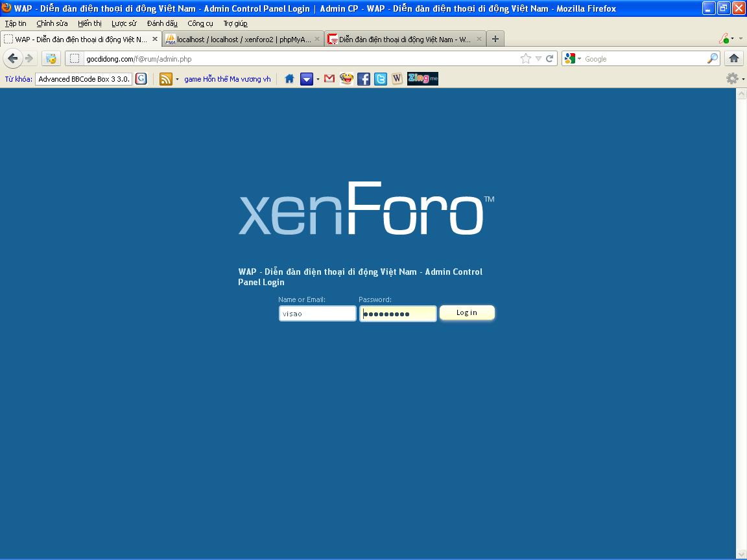The image size is (747, 560).
Task: Click the site identity icon in address bar
Action: [x=75, y=58]
